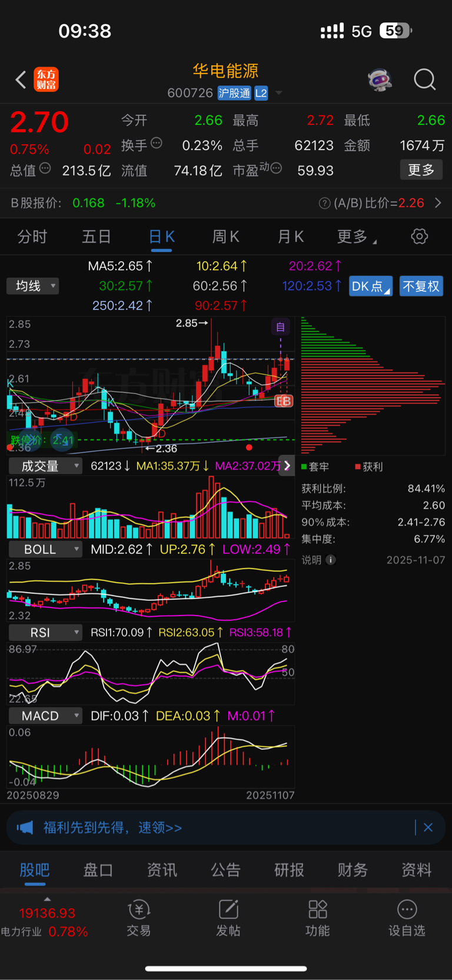Dismiss the promo banner with X
Image resolution: width=452 pixels, height=980 pixels.
coord(428,828)
